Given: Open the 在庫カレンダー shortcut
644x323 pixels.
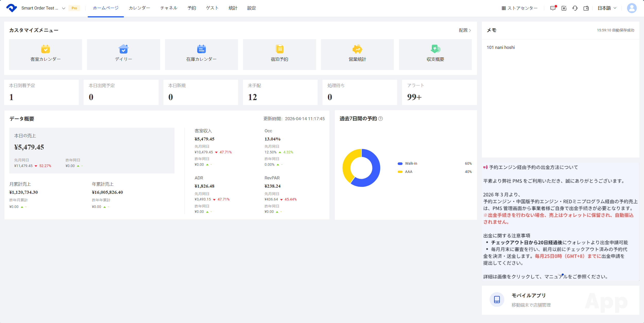Looking at the screenshot, I should pos(202,54).
